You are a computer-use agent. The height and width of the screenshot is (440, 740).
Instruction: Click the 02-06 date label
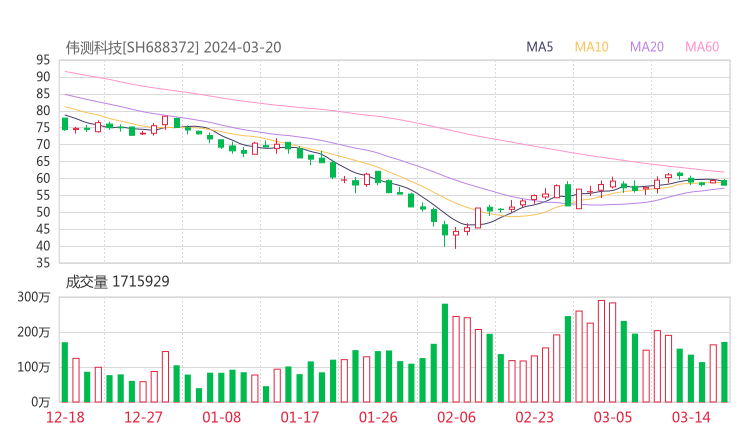coord(456,417)
